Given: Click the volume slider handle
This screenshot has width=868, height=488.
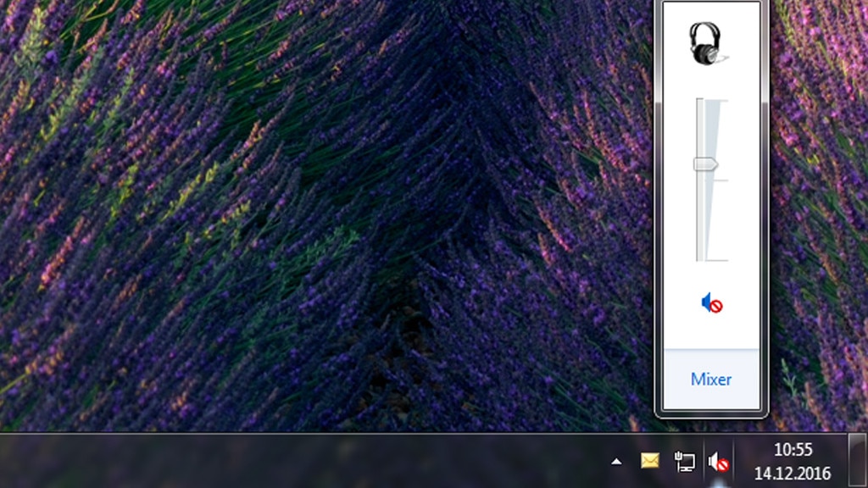Looking at the screenshot, I should [x=704, y=164].
